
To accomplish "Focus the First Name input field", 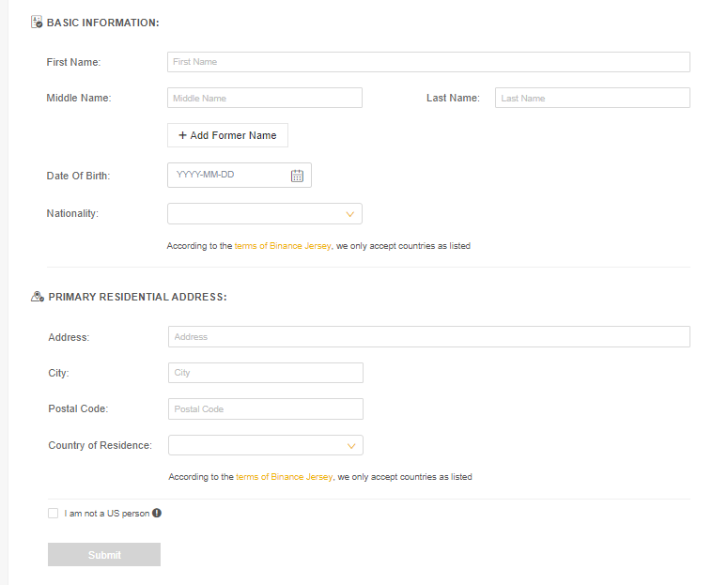I will (x=428, y=62).
